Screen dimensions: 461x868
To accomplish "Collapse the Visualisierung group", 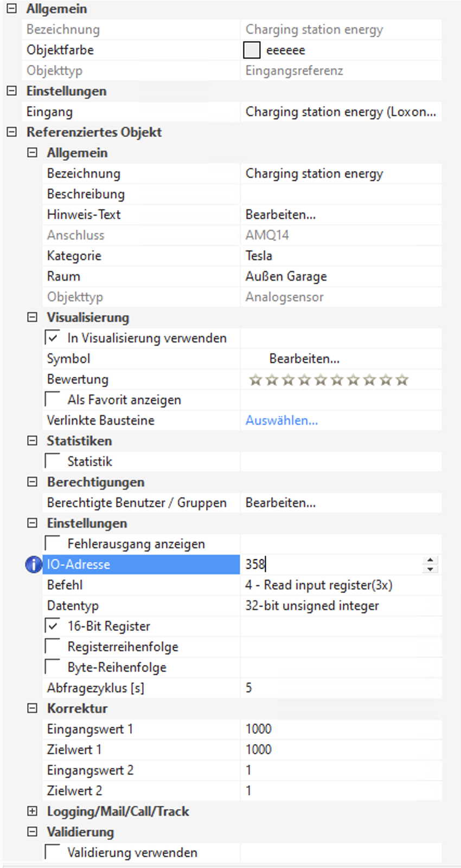I will tap(33, 317).
